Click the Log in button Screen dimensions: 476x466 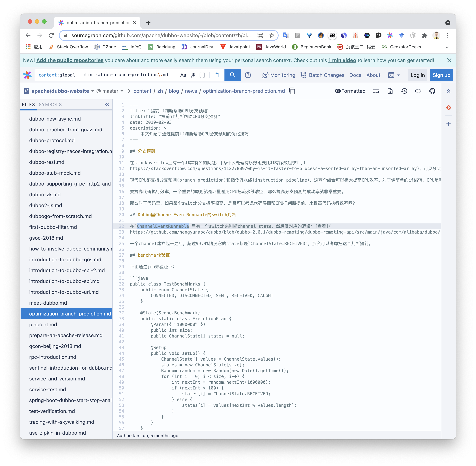[418, 75]
